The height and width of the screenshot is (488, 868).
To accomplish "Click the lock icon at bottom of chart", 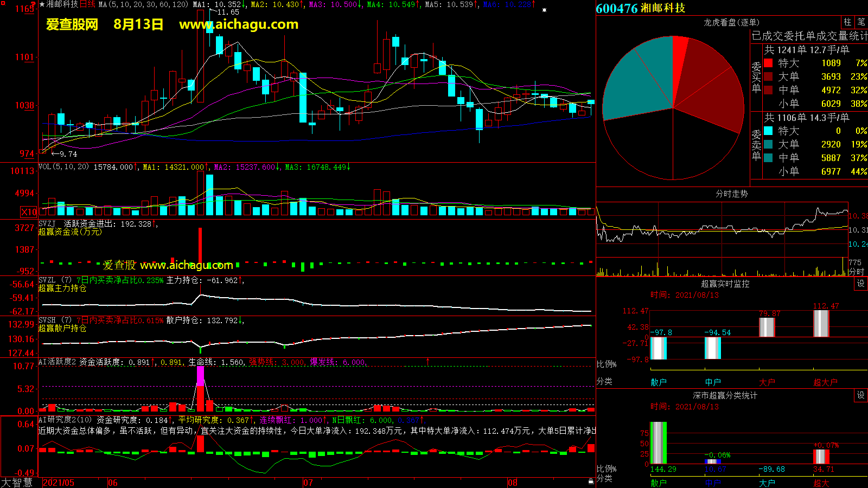I will pos(591,481).
